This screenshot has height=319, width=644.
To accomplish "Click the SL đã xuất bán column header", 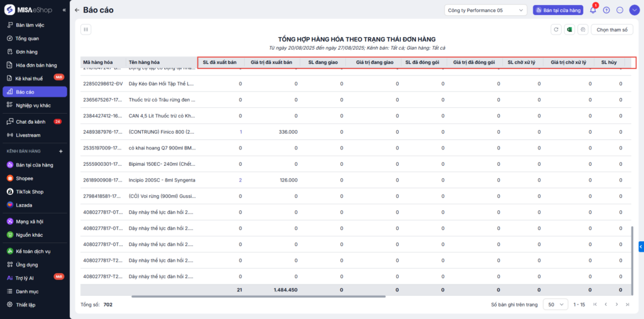I will pyautogui.click(x=220, y=62).
